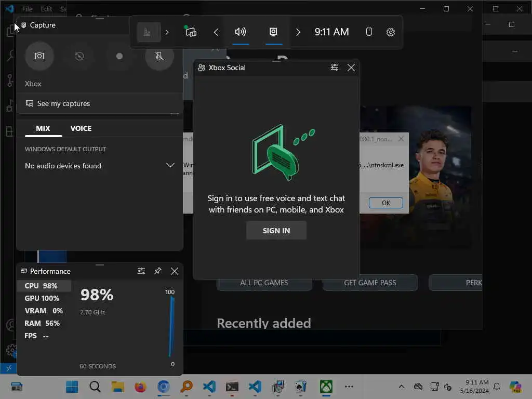The height and width of the screenshot is (399, 532).
Task: Open VS Code Run and Debug icon
Action: (10, 106)
